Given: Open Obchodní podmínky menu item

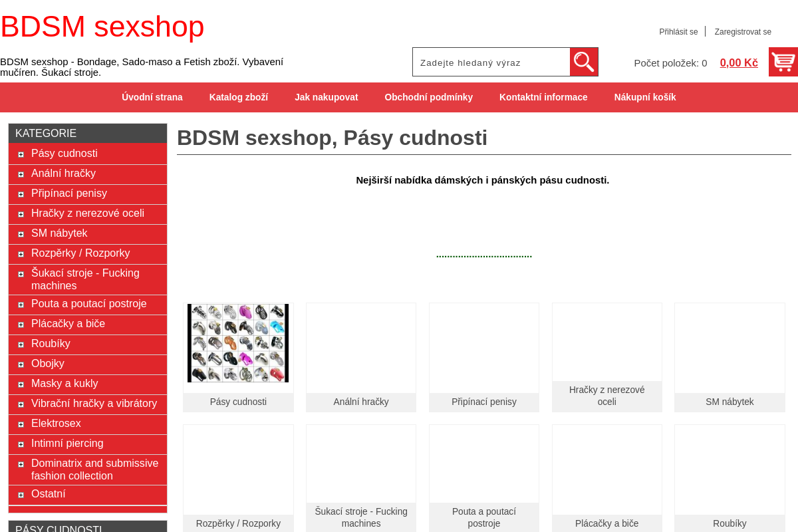Looking at the screenshot, I should click(429, 97).
